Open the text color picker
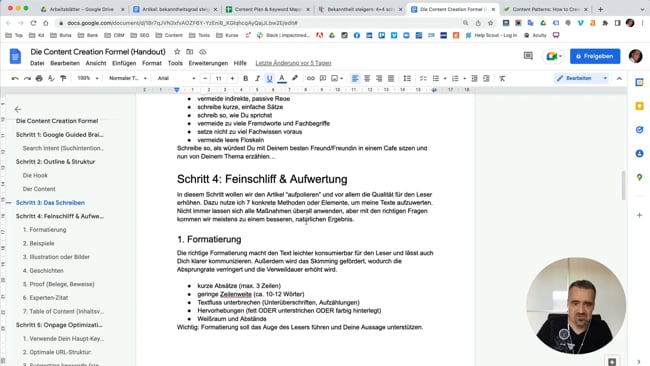The width and height of the screenshot is (650, 366). click(282, 78)
